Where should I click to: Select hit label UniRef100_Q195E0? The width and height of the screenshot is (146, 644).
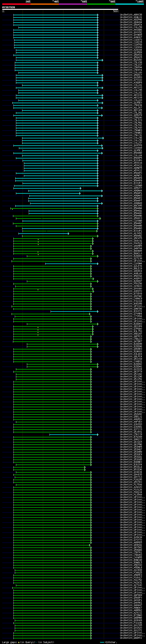(x=131, y=103)
